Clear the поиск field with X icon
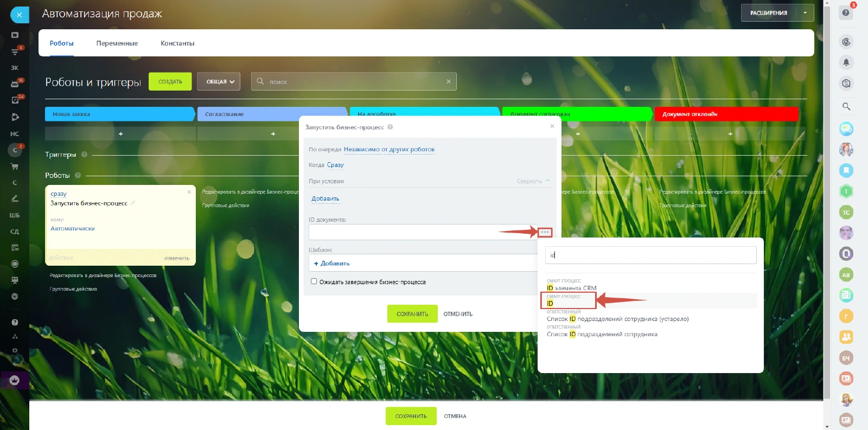This screenshot has height=430, width=868. coord(449,81)
